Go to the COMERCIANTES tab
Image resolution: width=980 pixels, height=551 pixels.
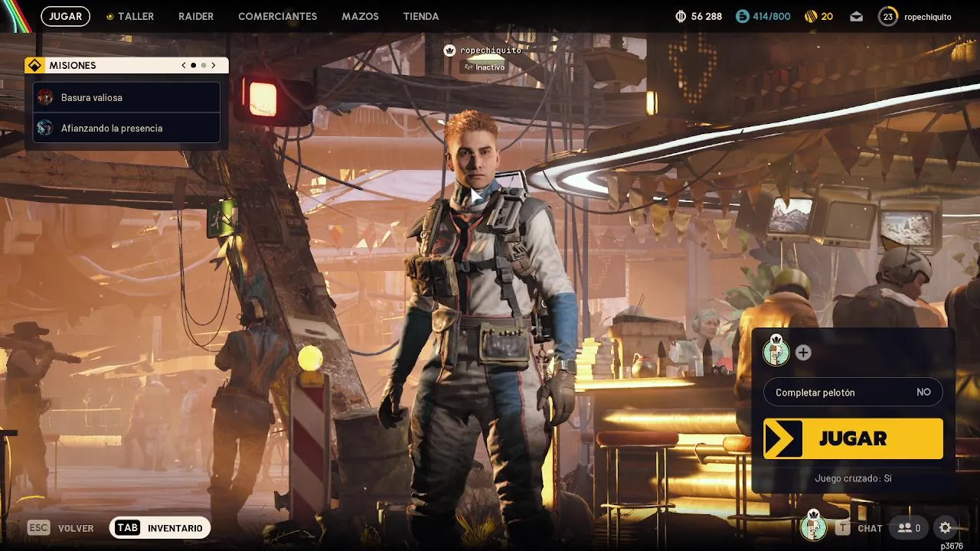277,16
